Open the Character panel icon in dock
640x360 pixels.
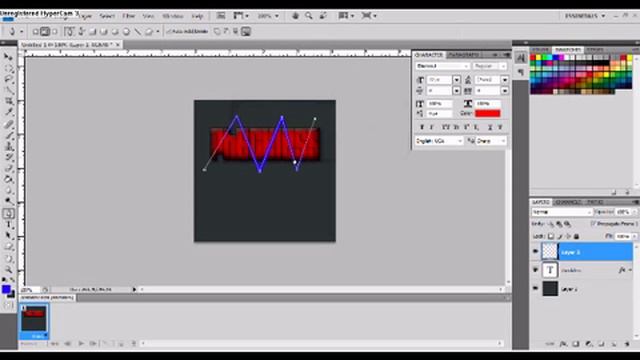coord(521,58)
